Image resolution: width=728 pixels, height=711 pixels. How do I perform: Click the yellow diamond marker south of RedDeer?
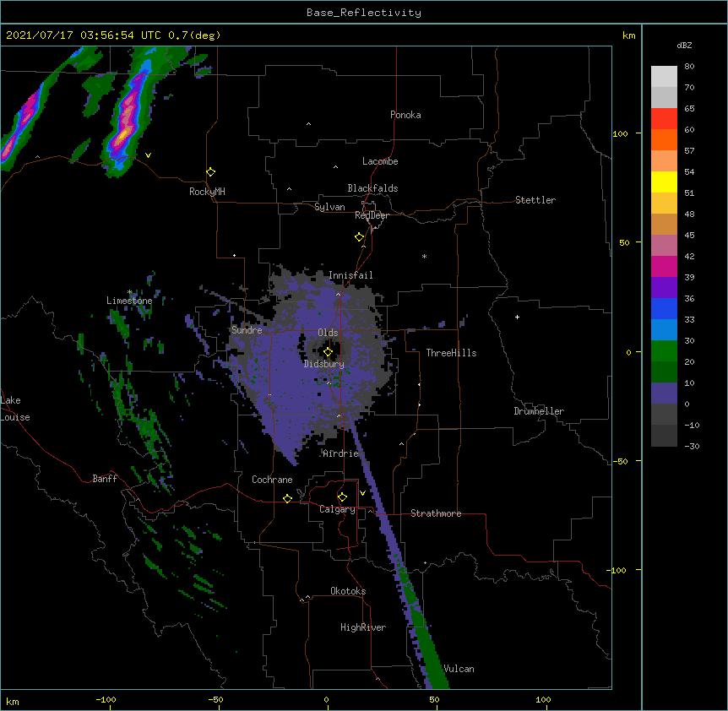point(360,237)
